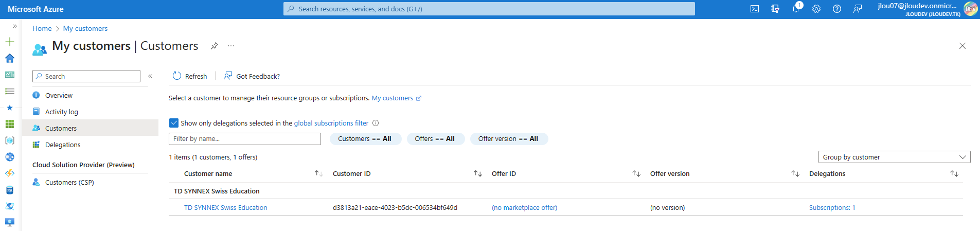This screenshot has height=231, width=980.
Task: Open the Offer version == All filter
Action: [508, 139]
